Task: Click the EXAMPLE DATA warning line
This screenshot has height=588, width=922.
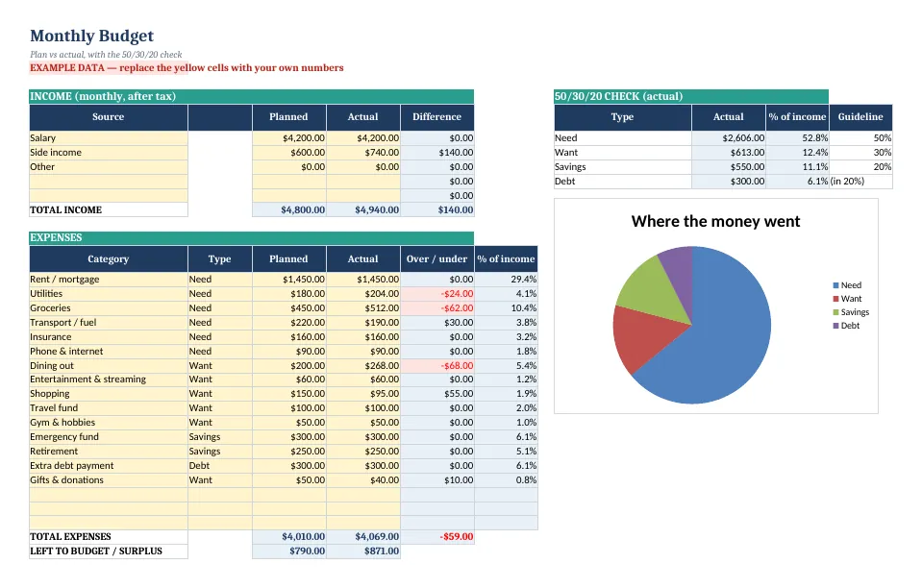Action: pos(187,67)
